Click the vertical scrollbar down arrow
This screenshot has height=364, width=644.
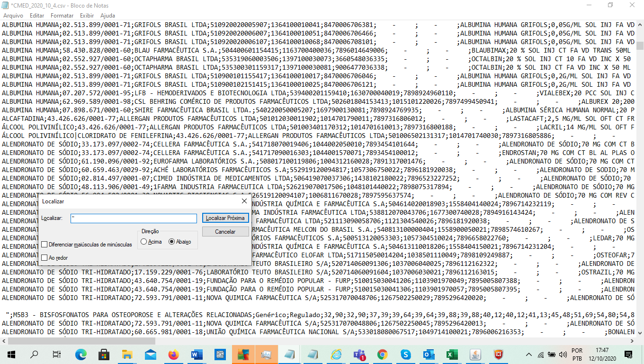(640, 333)
